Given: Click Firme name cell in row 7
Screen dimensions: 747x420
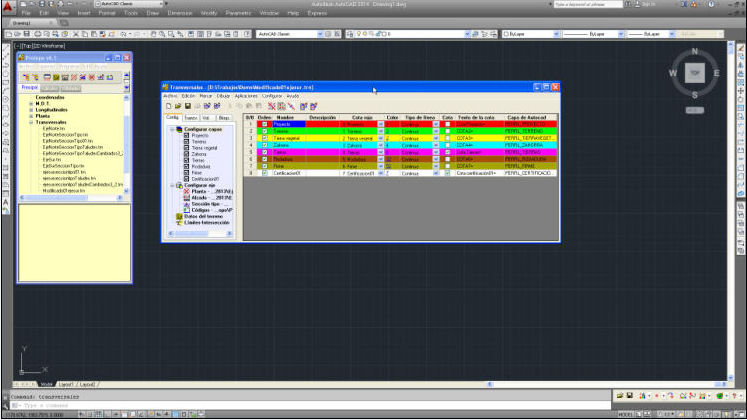Looking at the screenshot, I should pyautogui.click(x=289, y=166).
